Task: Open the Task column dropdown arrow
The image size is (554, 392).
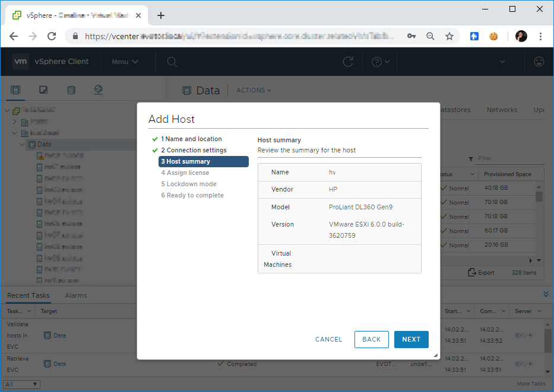Action: coord(29,311)
